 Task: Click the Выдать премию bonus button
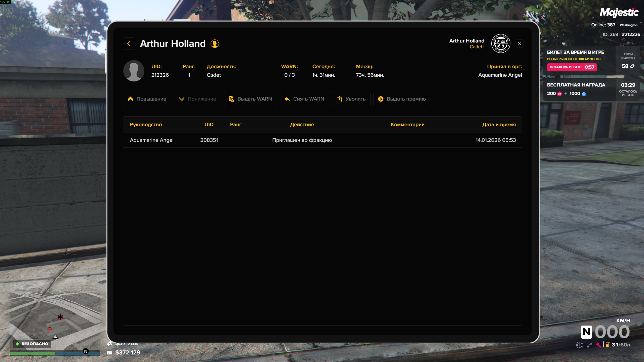coord(402,99)
